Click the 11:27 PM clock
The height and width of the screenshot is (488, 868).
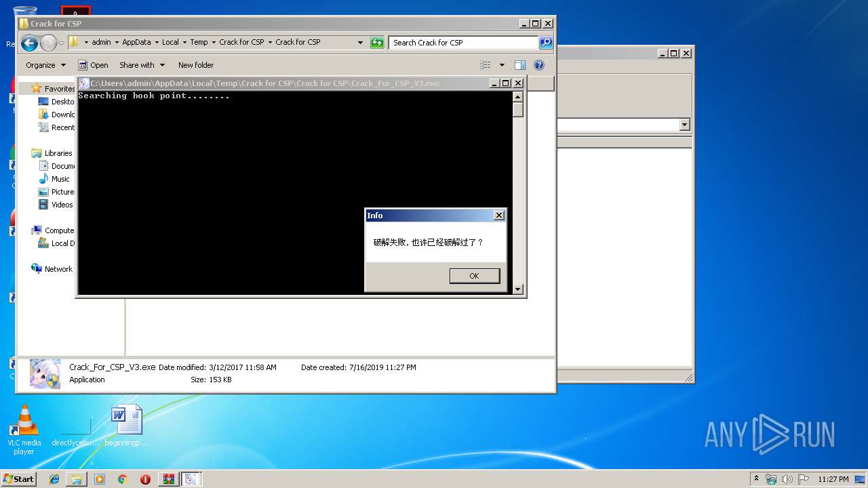[833, 479]
